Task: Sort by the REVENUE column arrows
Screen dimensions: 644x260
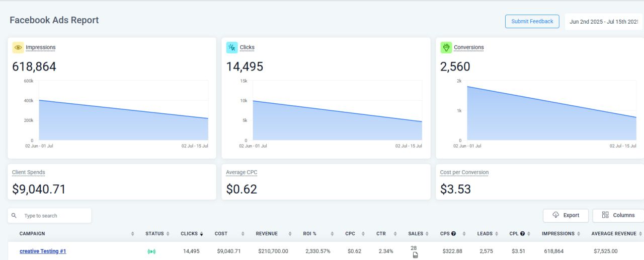Action: coord(290,234)
